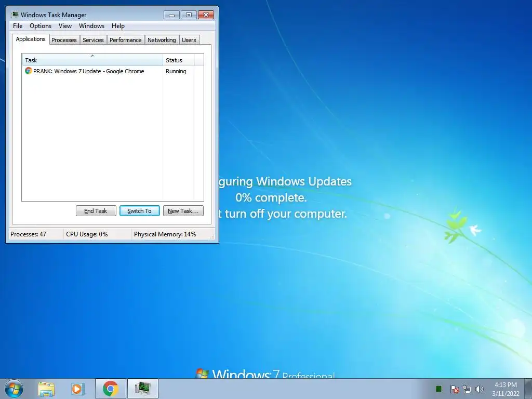This screenshot has width=532, height=399.
Task: Open the View menu
Action: (65, 26)
